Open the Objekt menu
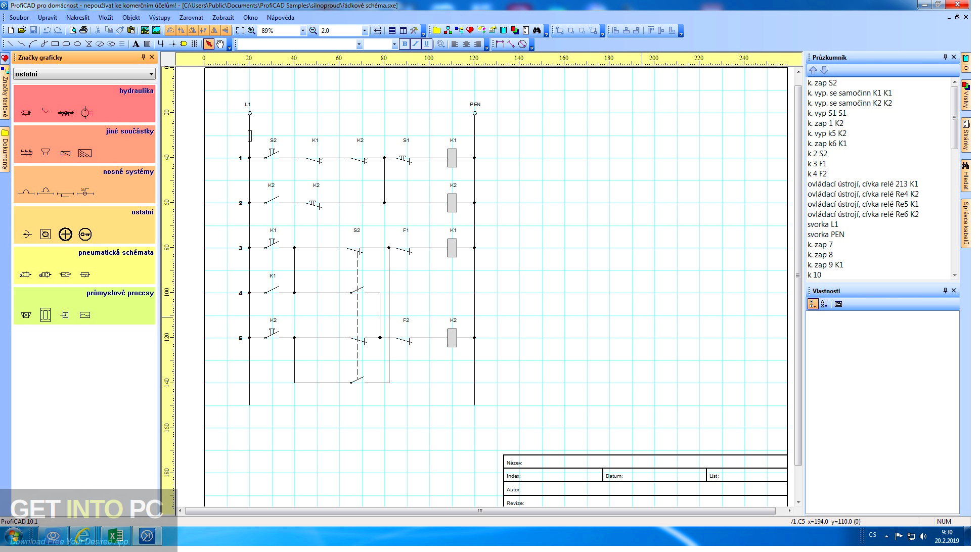Viewport: 980px width, 552px height. coord(131,17)
